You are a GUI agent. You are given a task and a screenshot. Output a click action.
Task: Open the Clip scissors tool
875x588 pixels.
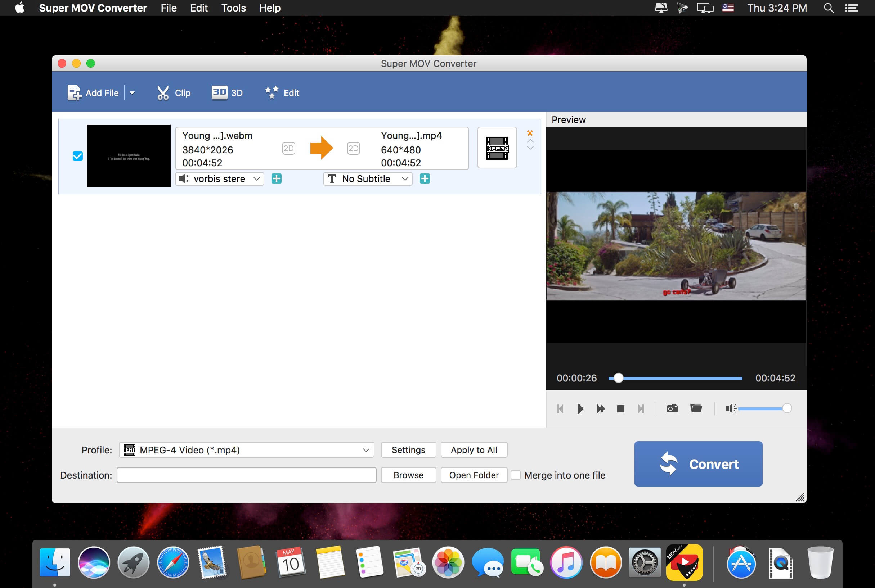point(174,92)
